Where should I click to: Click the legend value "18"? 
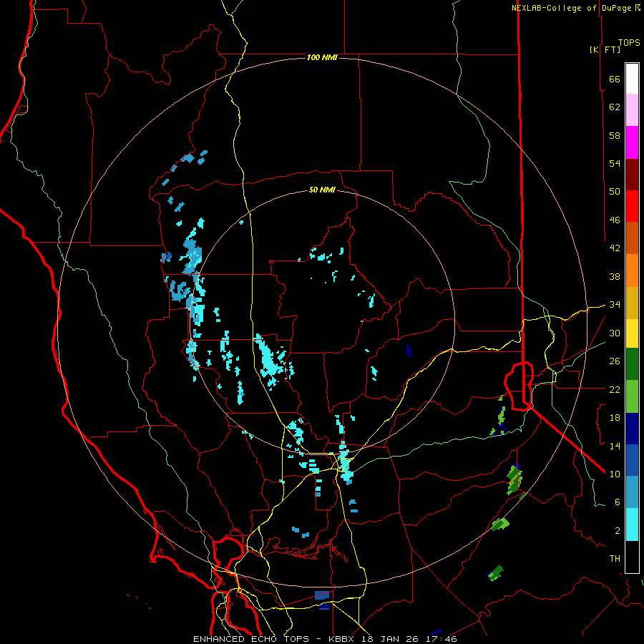click(x=615, y=418)
